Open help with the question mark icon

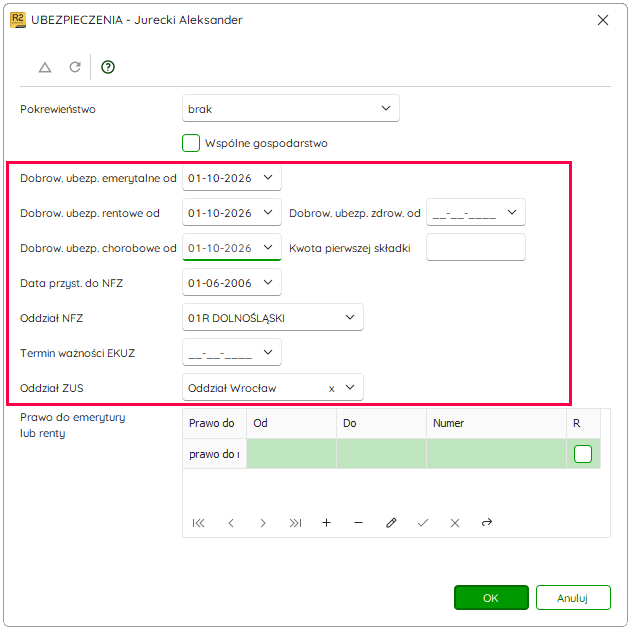(108, 67)
